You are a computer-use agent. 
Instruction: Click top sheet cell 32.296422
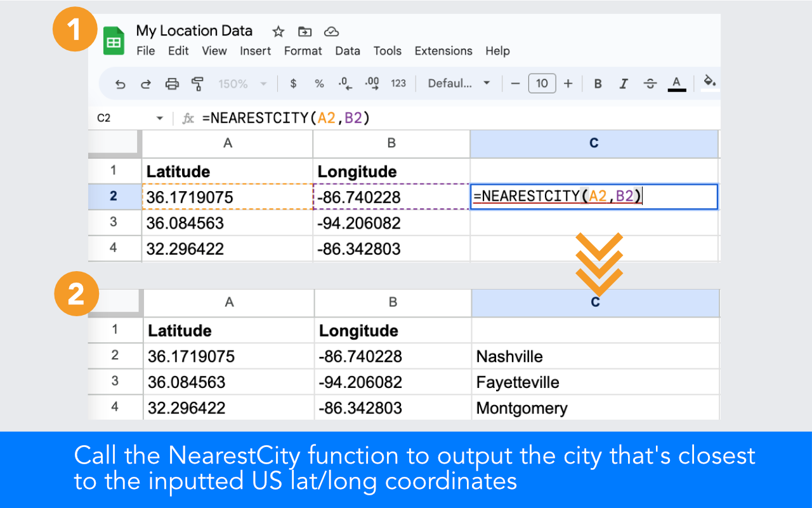coord(228,249)
